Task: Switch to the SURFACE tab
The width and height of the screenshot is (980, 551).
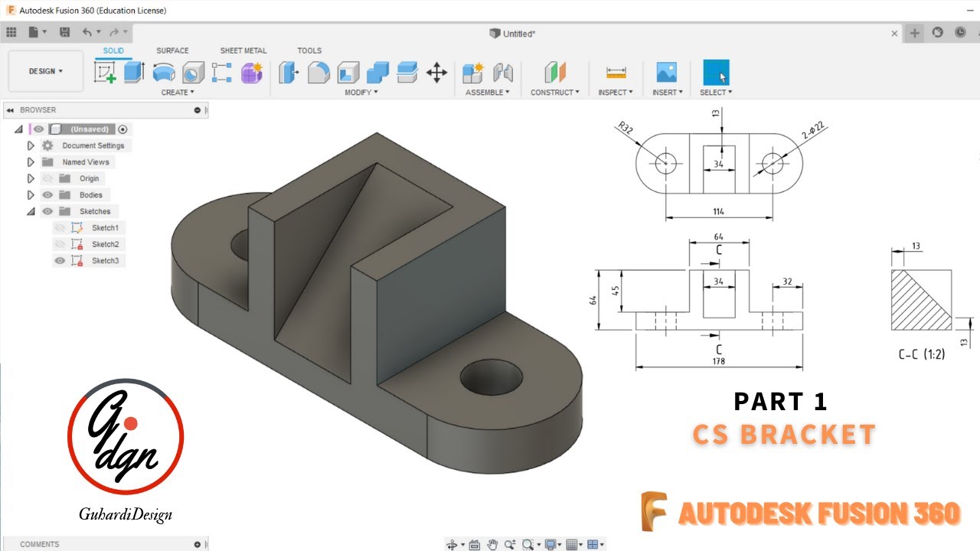Action: coord(172,51)
